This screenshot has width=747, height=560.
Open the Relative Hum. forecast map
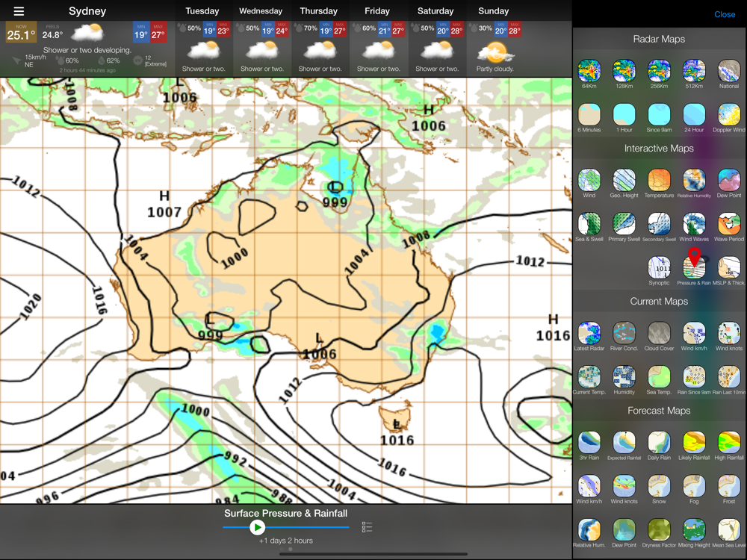tap(589, 530)
